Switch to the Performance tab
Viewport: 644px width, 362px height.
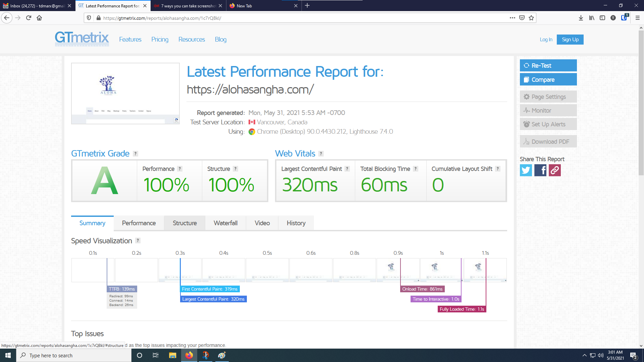coord(139,223)
